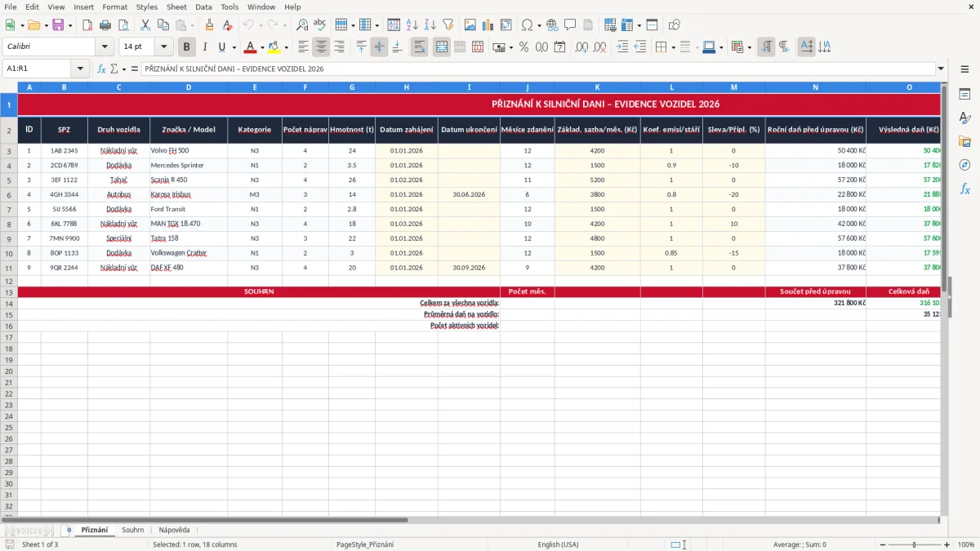Viewport: 980px width, 551px height.
Task: Click into the formula input line
Action: click(x=538, y=69)
